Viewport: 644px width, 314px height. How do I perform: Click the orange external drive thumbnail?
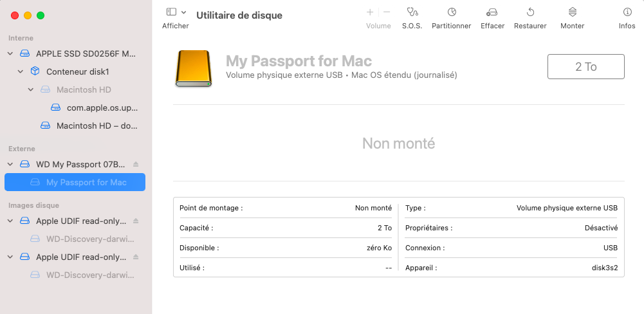[193, 69]
